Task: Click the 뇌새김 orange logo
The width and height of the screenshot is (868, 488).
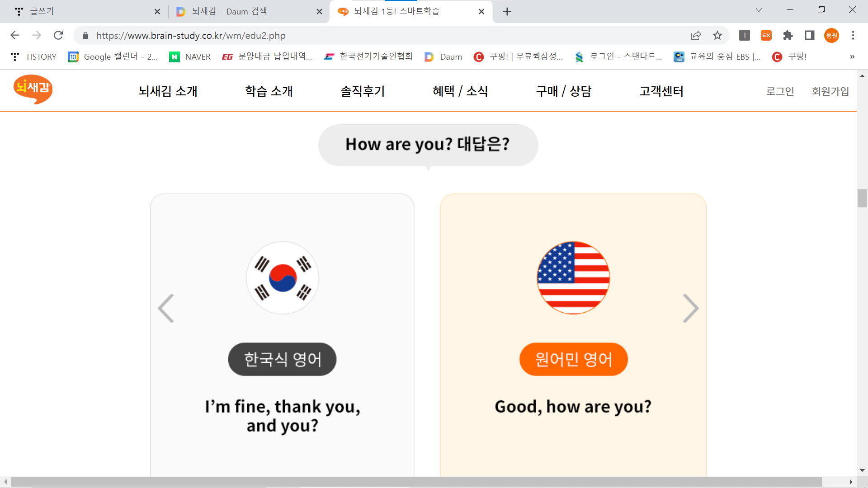Action: click(33, 89)
